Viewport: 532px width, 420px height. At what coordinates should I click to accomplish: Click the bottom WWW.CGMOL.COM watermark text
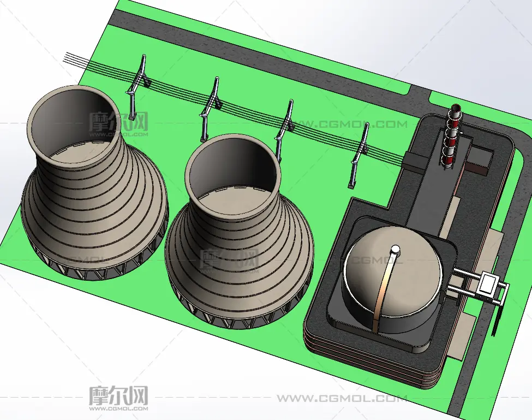coord(341,399)
